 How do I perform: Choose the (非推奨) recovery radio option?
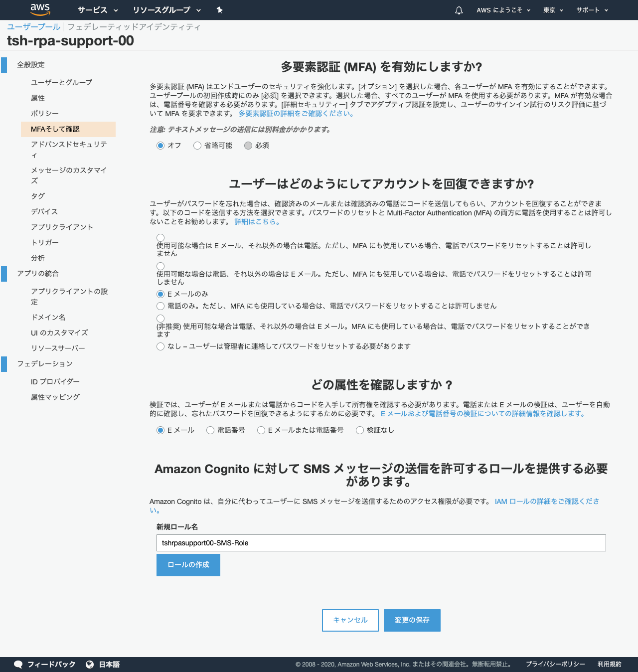(x=160, y=319)
